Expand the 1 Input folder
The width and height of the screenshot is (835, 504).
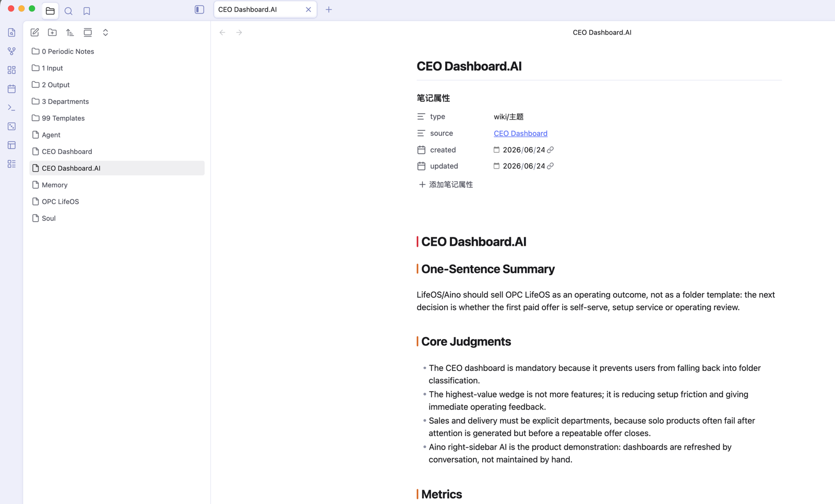[117, 68]
